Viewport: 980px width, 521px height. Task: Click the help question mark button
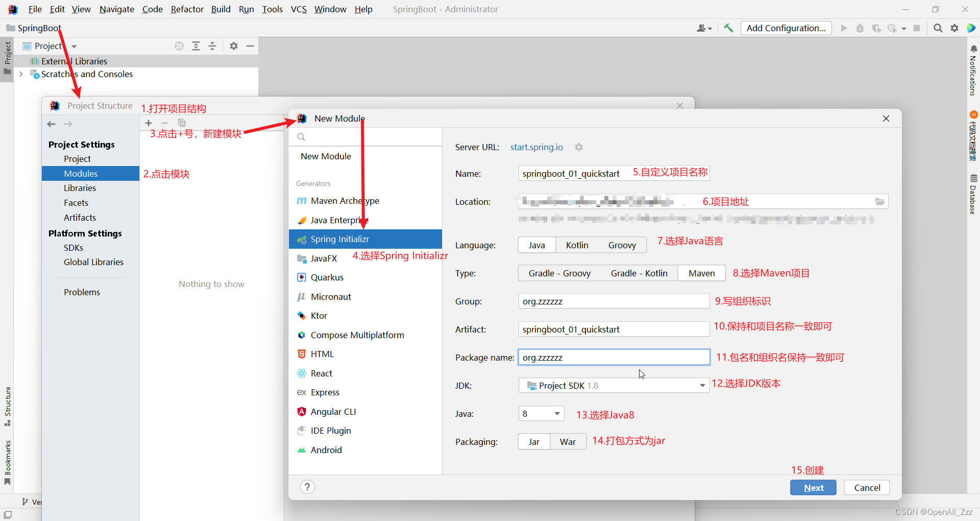tap(307, 487)
